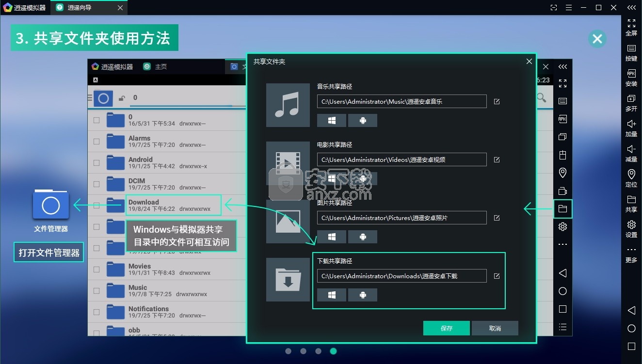Click the inner sidebar gear settings icon
The image size is (642, 364).
562,226
